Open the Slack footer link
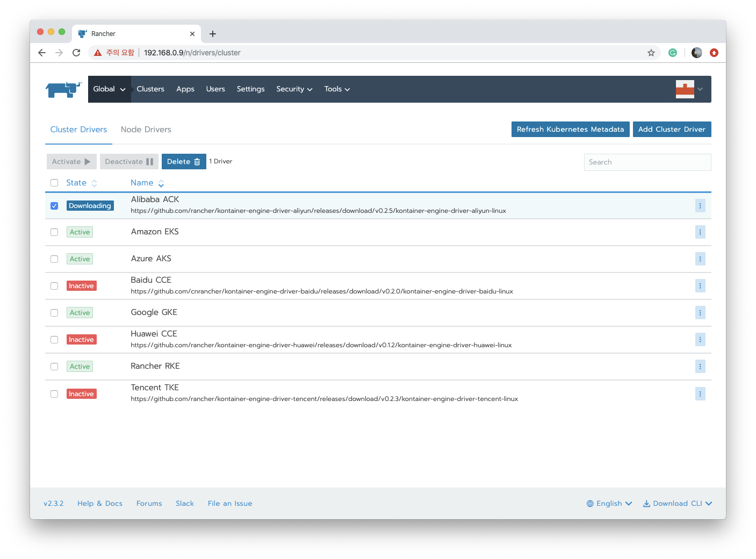The height and width of the screenshot is (559, 756). (x=185, y=504)
